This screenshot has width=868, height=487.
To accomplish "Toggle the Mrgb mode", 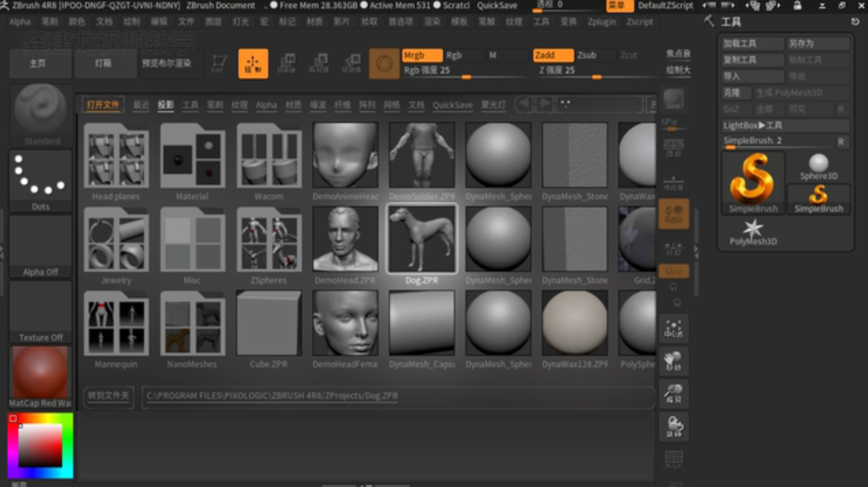I will (x=422, y=55).
